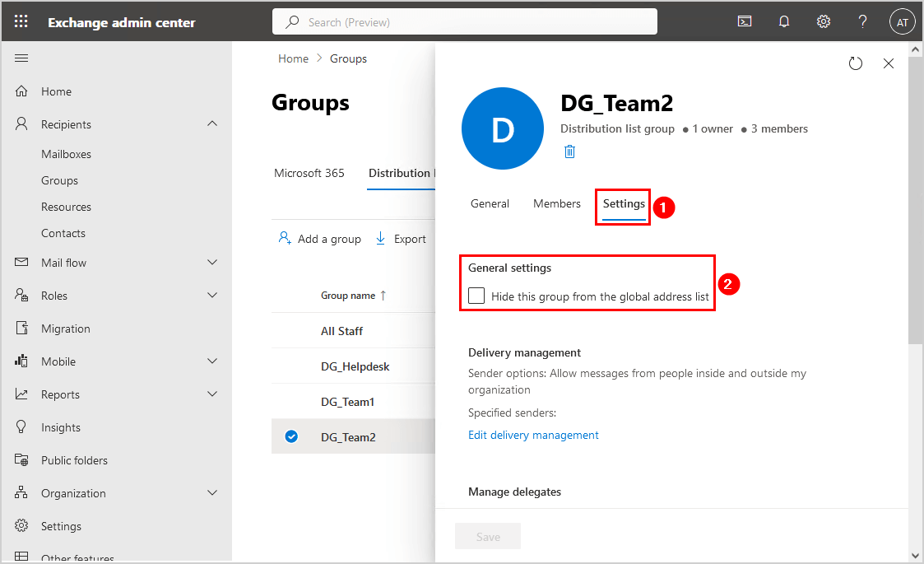Click the refresh icon in details pane
The width and height of the screenshot is (924, 564).
[855, 63]
